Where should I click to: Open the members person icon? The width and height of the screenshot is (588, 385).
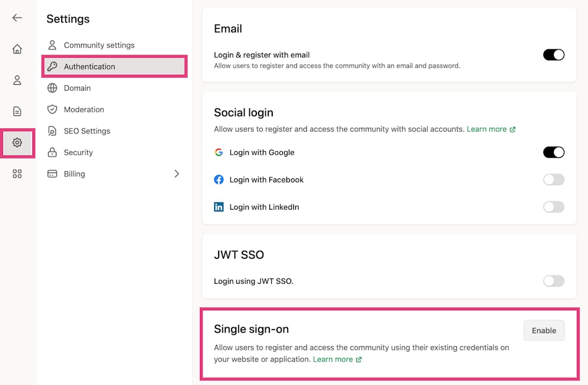[x=17, y=80]
